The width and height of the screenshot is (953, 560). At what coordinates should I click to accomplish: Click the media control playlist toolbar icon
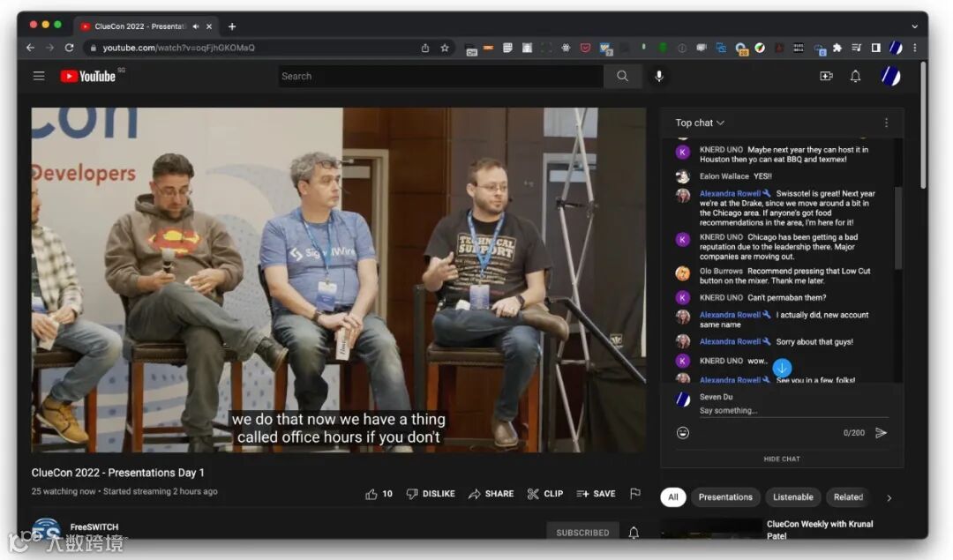[x=856, y=48]
